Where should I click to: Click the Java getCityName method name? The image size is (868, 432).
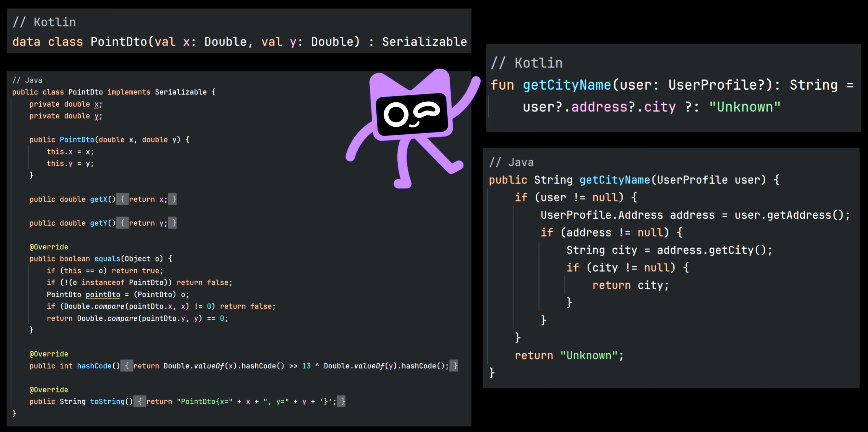(x=614, y=180)
